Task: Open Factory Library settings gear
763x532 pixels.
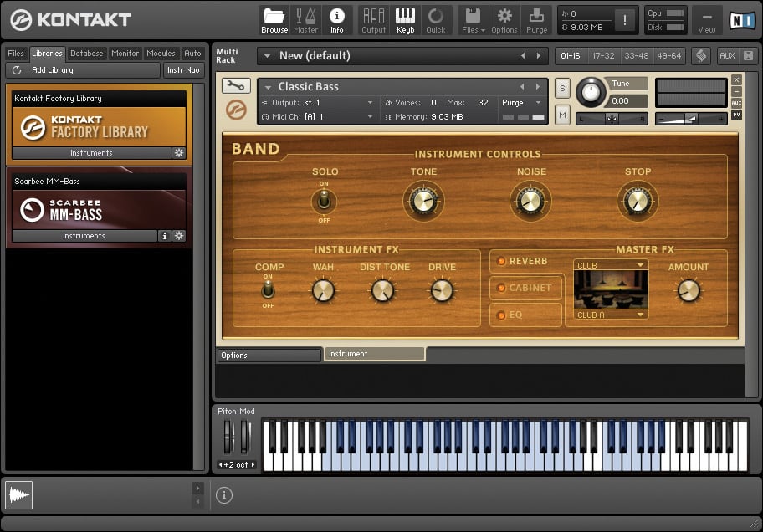Action: 179,153
